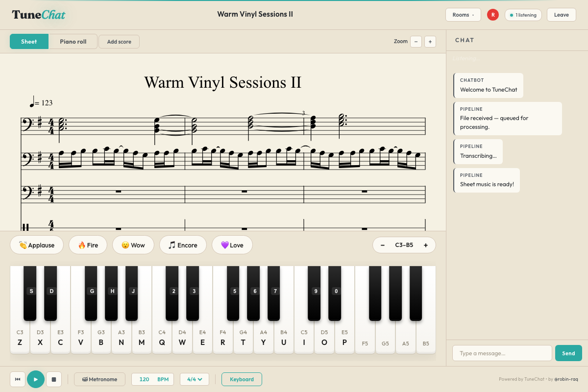Click the Send message button
The width and height of the screenshot is (588, 392).
pyautogui.click(x=568, y=353)
